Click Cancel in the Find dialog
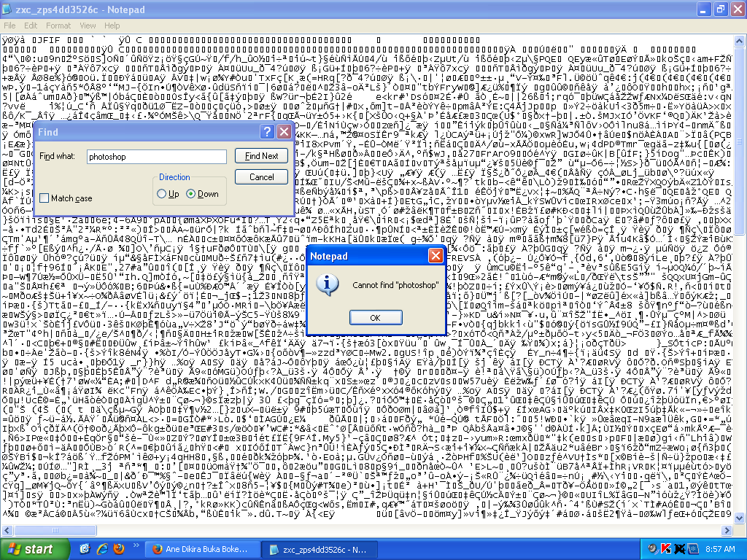 click(261, 177)
